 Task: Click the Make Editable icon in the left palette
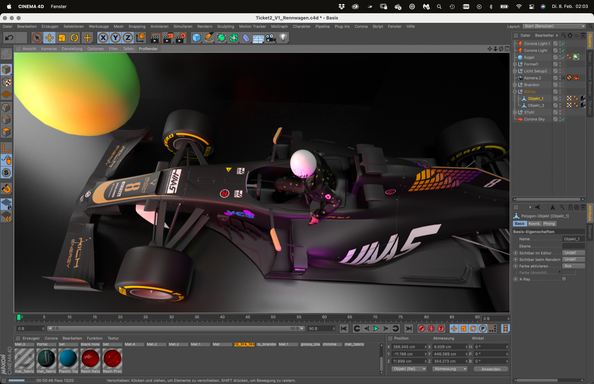click(6, 54)
